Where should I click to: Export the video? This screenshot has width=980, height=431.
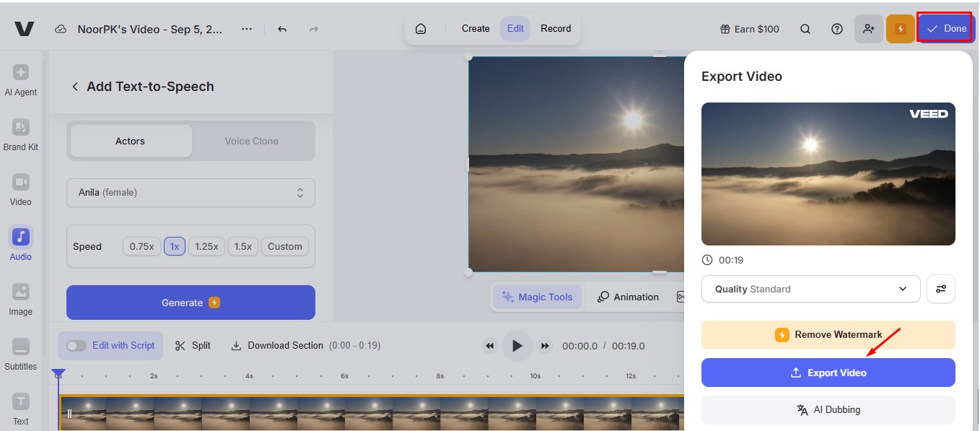pos(828,373)
